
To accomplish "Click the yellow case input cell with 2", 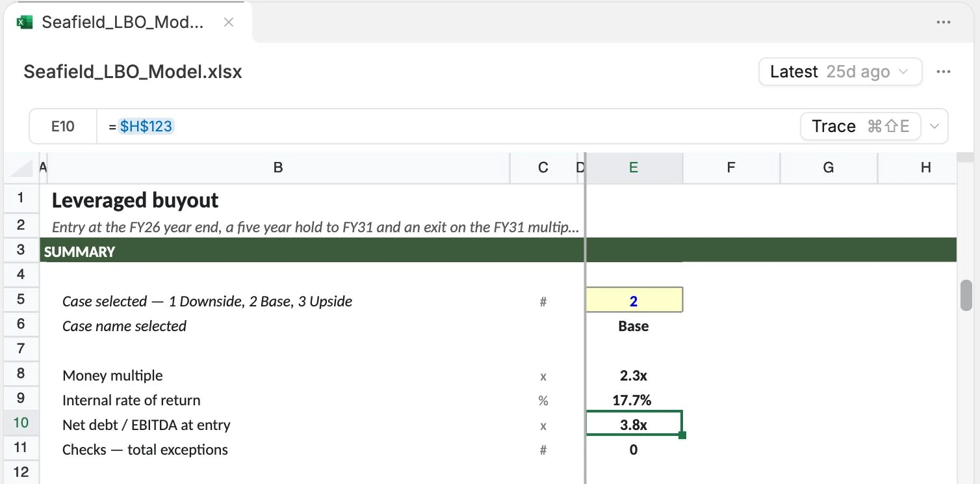I will 634,300.
